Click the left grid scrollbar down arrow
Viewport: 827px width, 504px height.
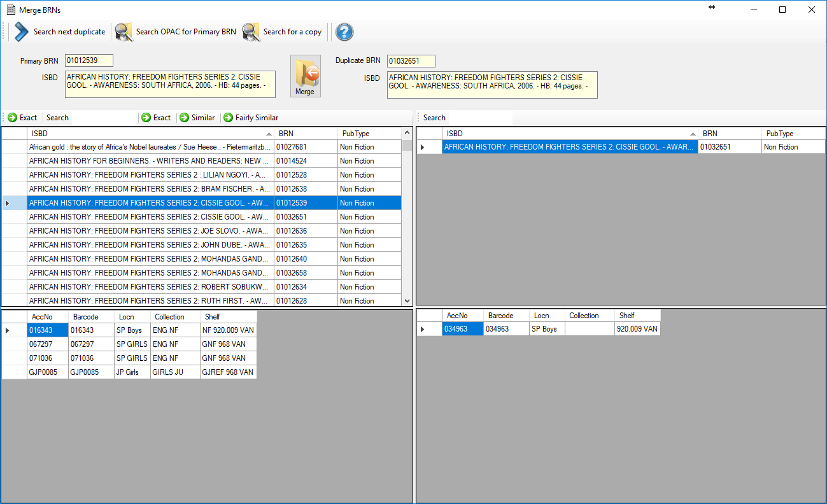pyautogui.click(x=407, y=300)
